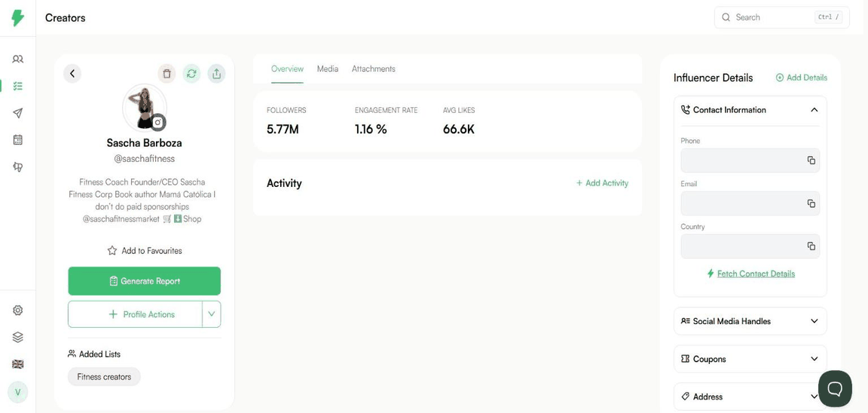This screenshot has height=413, width=868.
Task: Change language via the UK flag icon
Action: point(18,364)
